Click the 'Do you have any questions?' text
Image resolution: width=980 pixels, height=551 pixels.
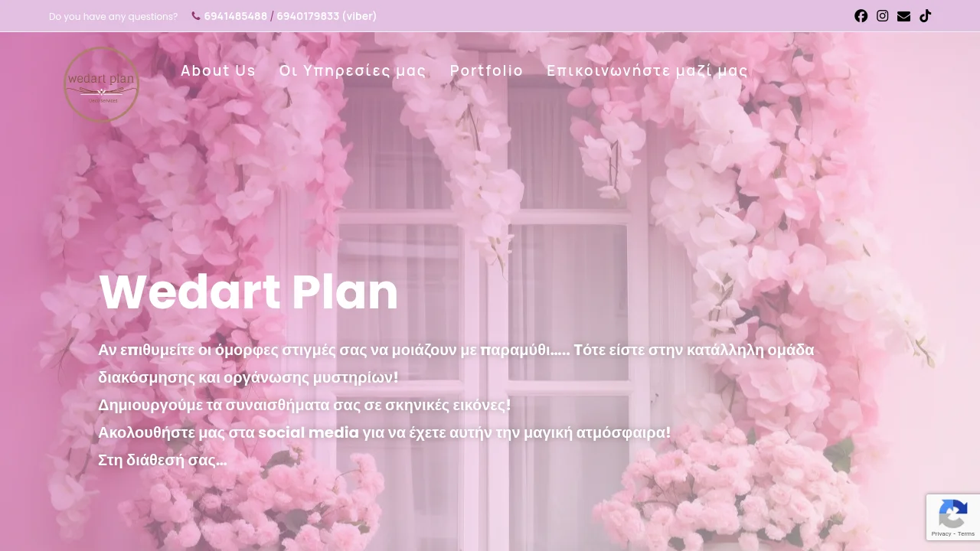[x=113, y=16]
